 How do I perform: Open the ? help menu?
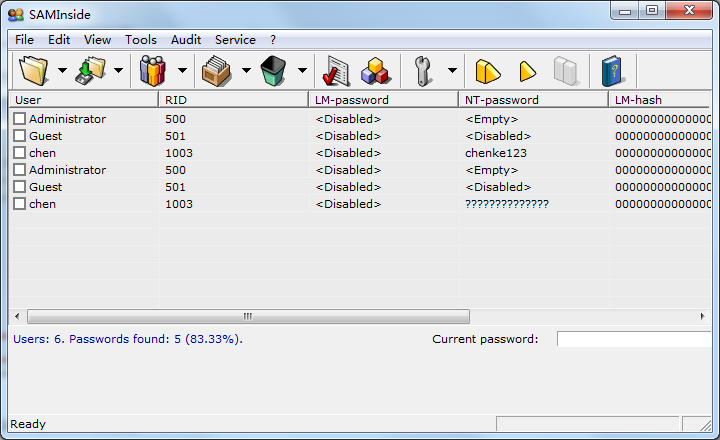coord(273,40)
